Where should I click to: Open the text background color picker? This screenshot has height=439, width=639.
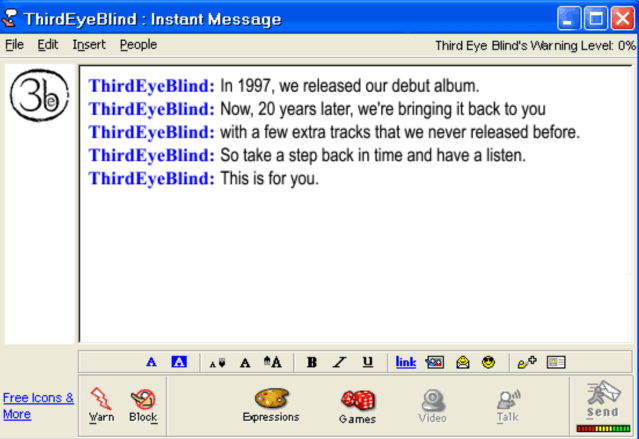(179, 362)
